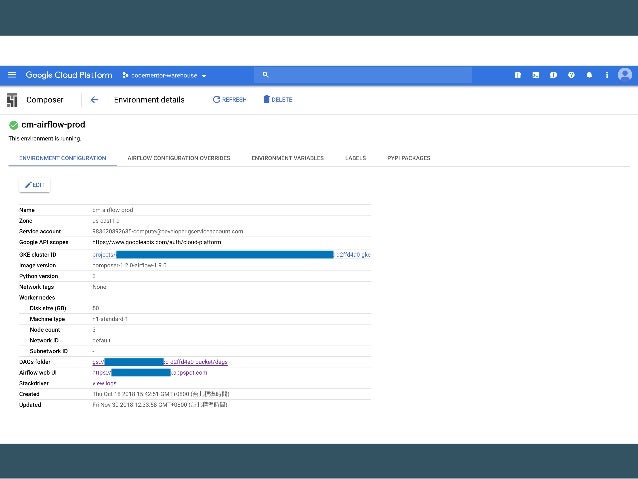Click the search bar in the header
The width and height of the screenshot is (638, 479).
point(380,75)
